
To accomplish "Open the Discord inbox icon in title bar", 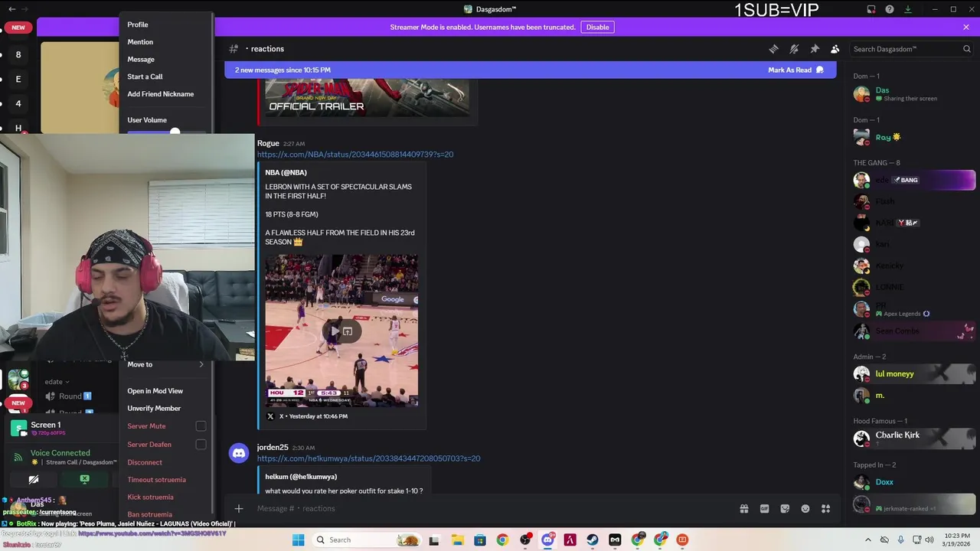I will [871, 9].
